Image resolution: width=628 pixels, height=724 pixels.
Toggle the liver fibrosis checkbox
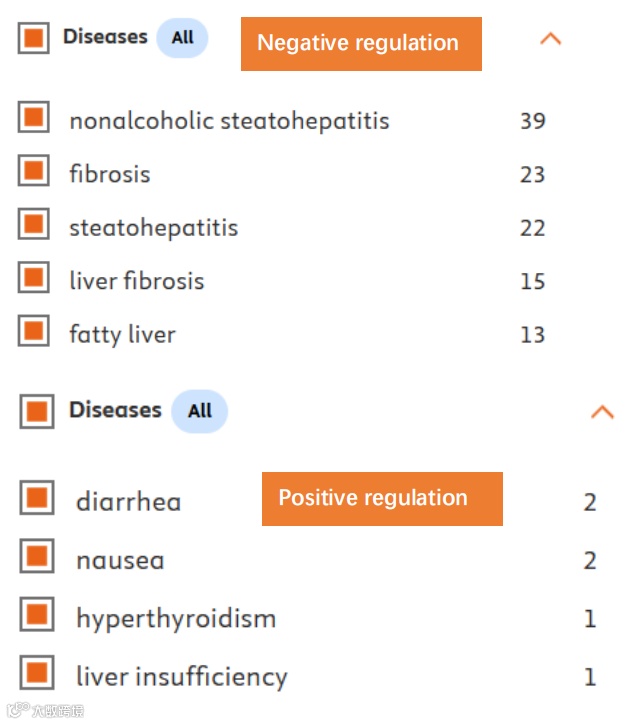[x=34, y=278]
